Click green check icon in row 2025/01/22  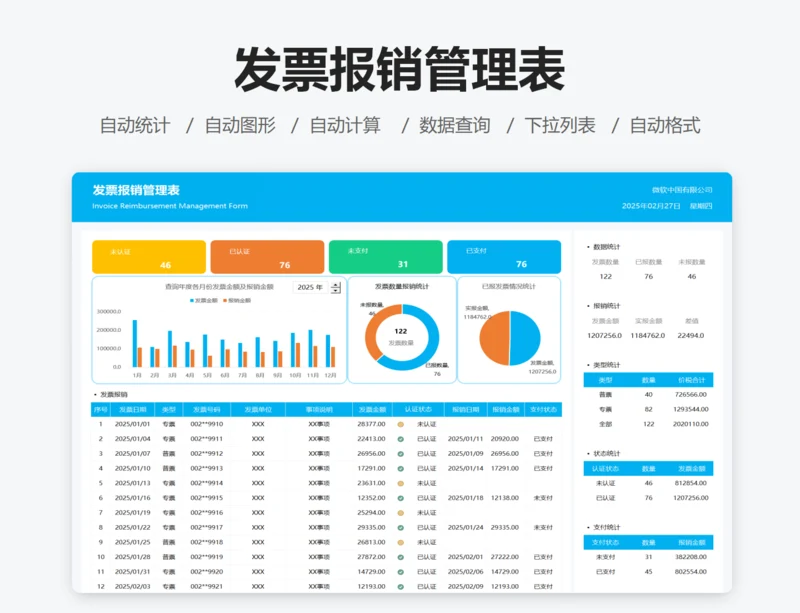click(401, 528)
